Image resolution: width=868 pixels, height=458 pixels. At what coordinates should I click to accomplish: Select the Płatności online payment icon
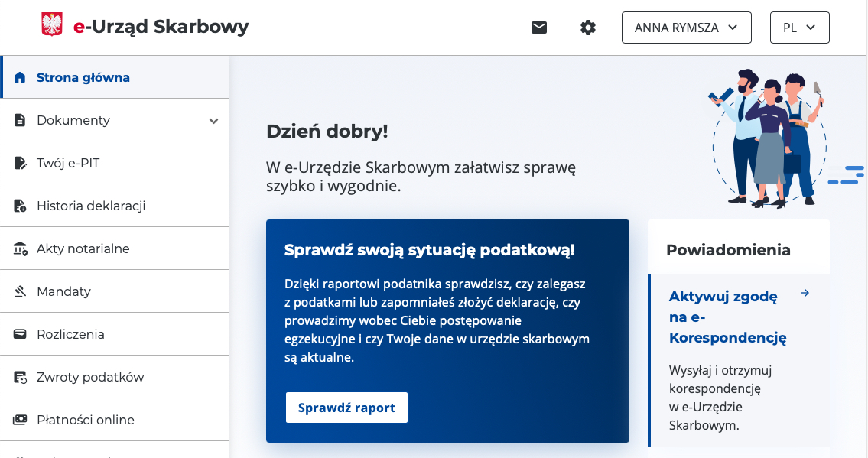coord(19,419)
